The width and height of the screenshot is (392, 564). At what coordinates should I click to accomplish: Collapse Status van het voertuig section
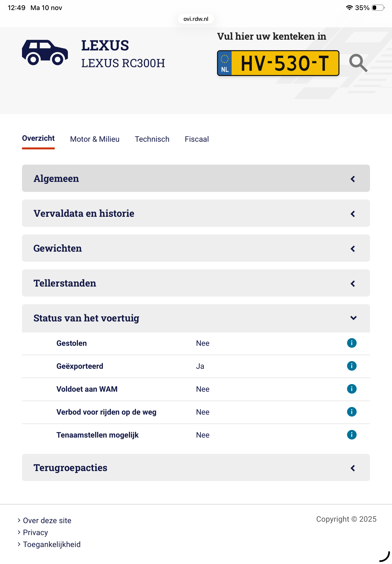(x=196, y=318)
